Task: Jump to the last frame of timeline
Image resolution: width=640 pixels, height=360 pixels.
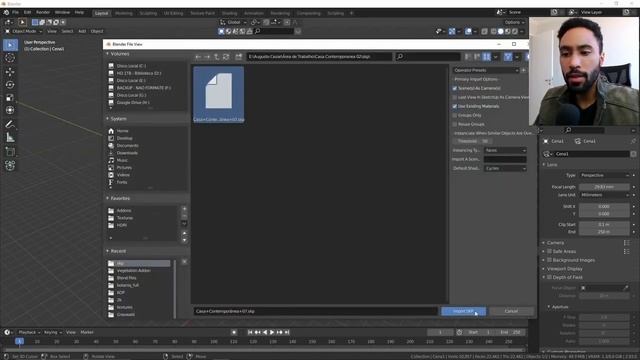Action: click(287, 332)
